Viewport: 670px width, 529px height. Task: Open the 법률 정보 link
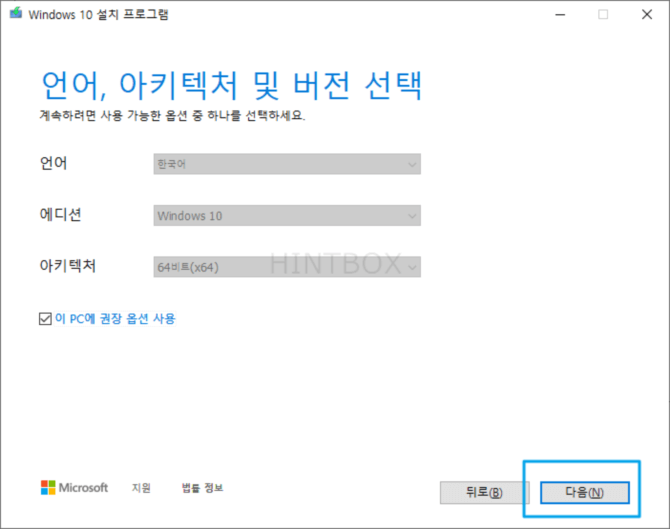click(202, 488)
